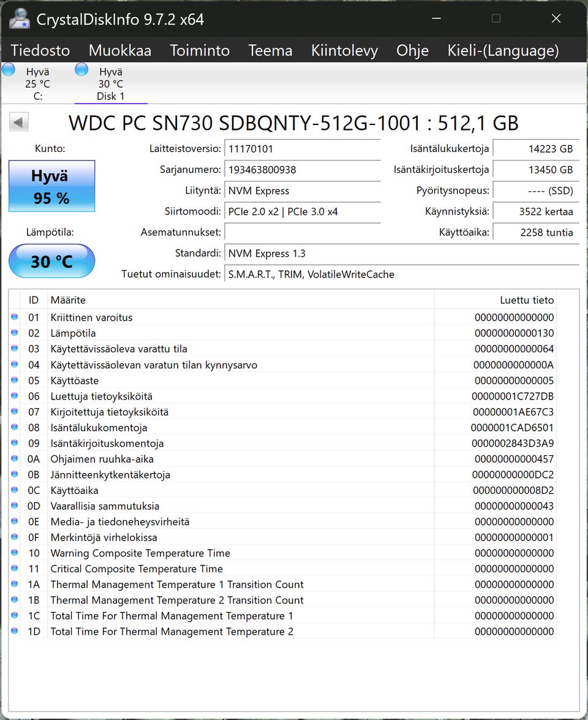Open the Kiintolevy menu

point(344,50)
